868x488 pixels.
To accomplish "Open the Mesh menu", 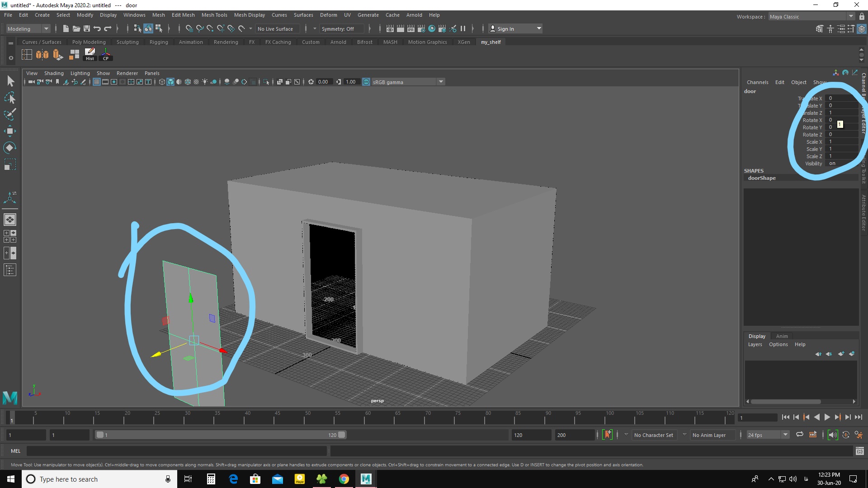I will 157,14.
